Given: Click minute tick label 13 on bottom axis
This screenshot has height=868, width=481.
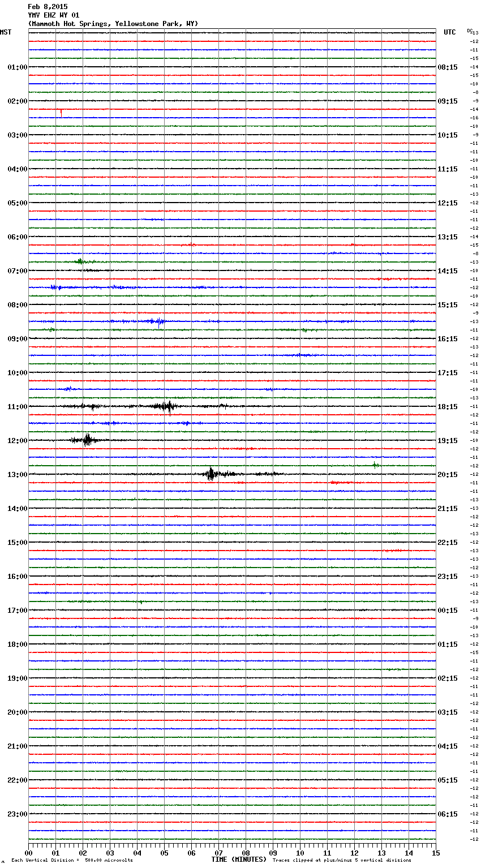Looking at the screenshot, I should click(x=382, y=853).
